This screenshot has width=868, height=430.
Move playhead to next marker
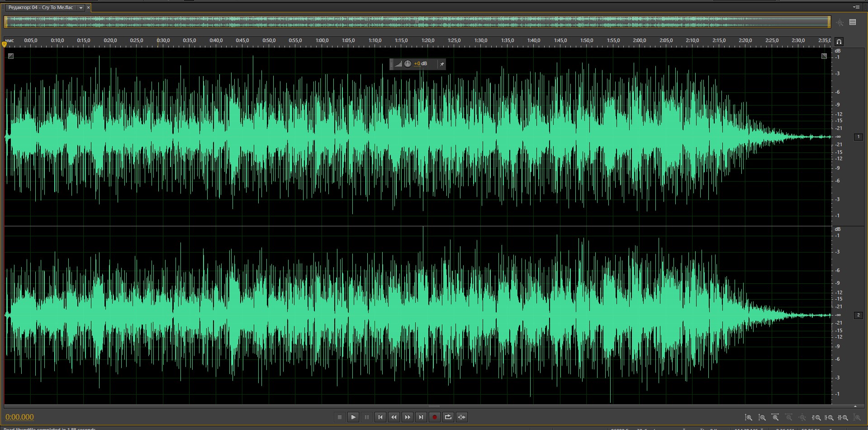pyautogui.click(x=421, y=417)
